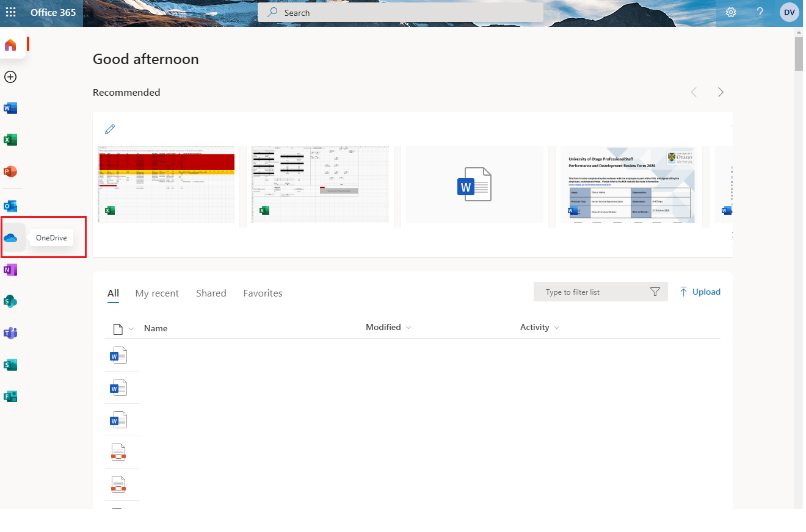The height and width of the screenshot is (532, 806).
Task: Open the app launcher waffle menu
Action: 11,13
